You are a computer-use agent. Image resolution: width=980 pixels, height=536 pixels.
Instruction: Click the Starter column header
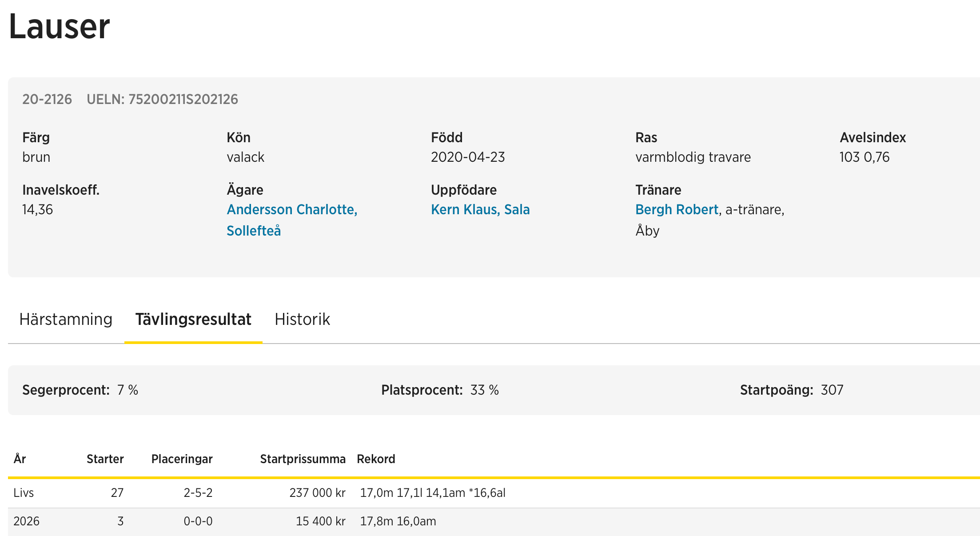point(105,459)
